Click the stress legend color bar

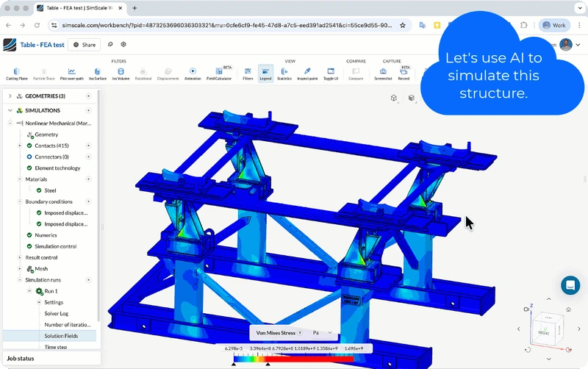293,359
